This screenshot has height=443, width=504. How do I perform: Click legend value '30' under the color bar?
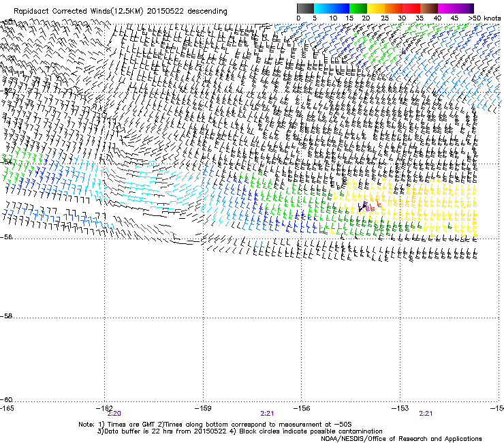(x=402, y=18)
